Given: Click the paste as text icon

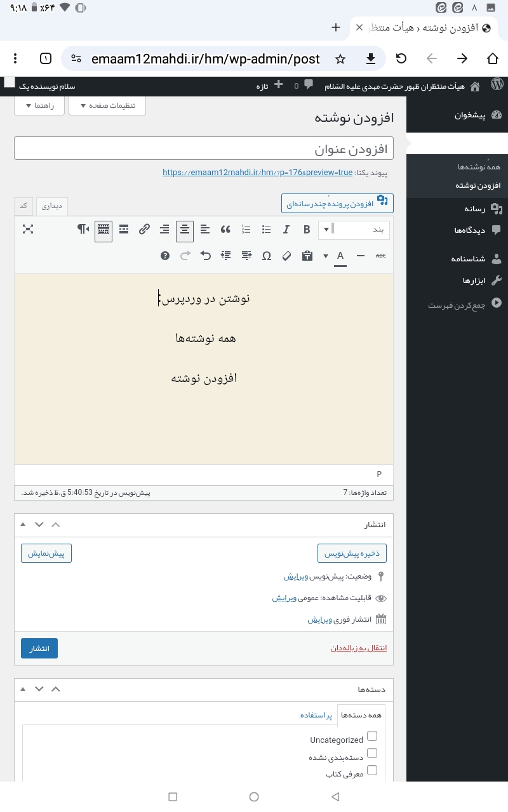Looking at the screenshot, I should click(x=307, y=256).
